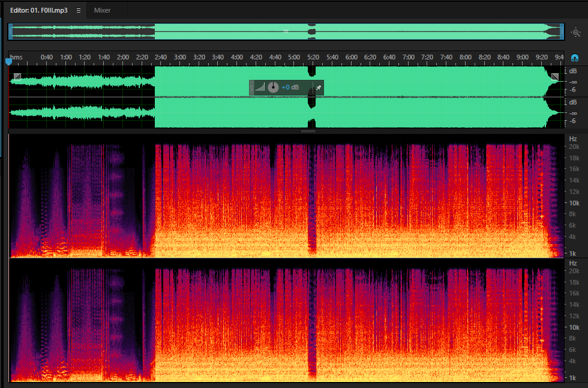
Task: Click the Hz label of the lower spectrogram scale
Action: 572,263
